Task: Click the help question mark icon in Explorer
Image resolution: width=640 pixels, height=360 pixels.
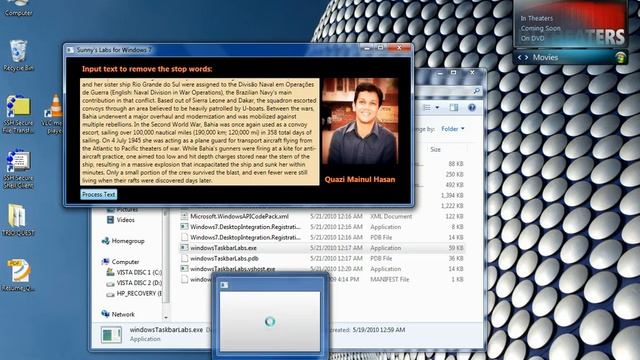Action: click(x=471, y=107)
